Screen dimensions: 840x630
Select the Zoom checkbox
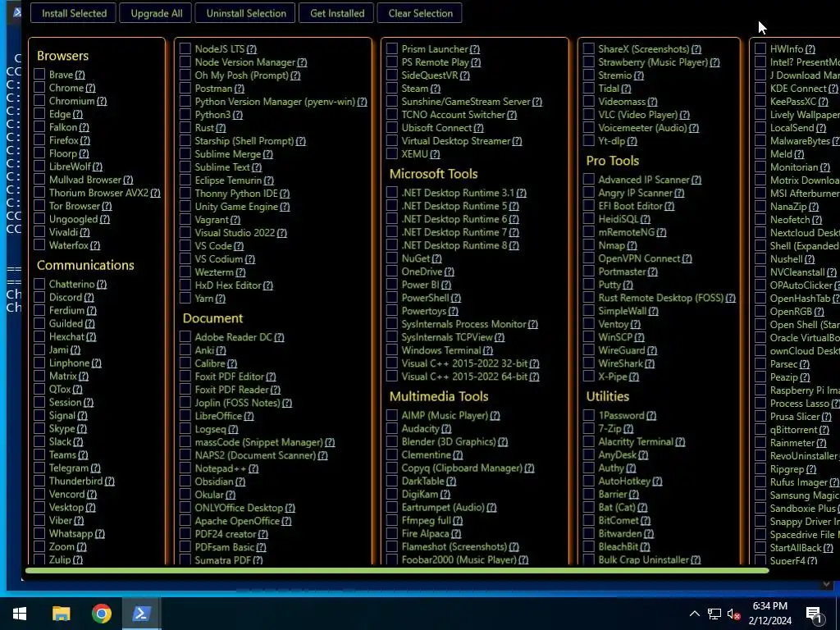tap(39, 546)
